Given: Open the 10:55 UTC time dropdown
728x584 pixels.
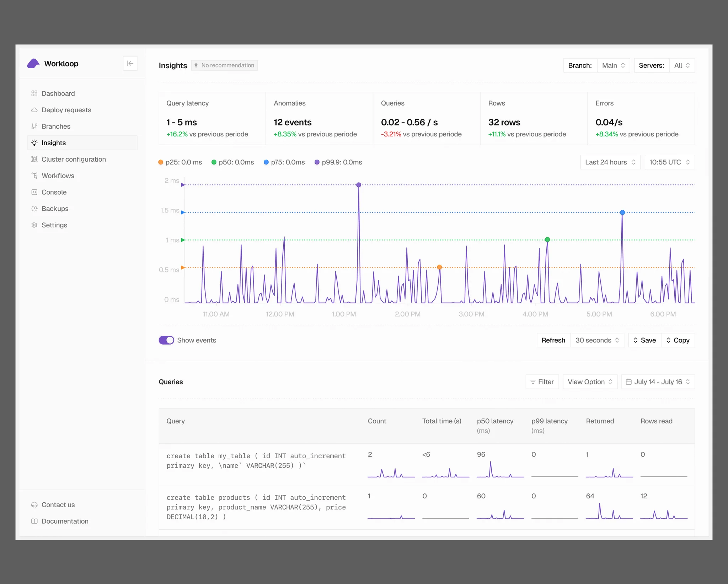Looking at the screenshot, I should coord(670,162).
